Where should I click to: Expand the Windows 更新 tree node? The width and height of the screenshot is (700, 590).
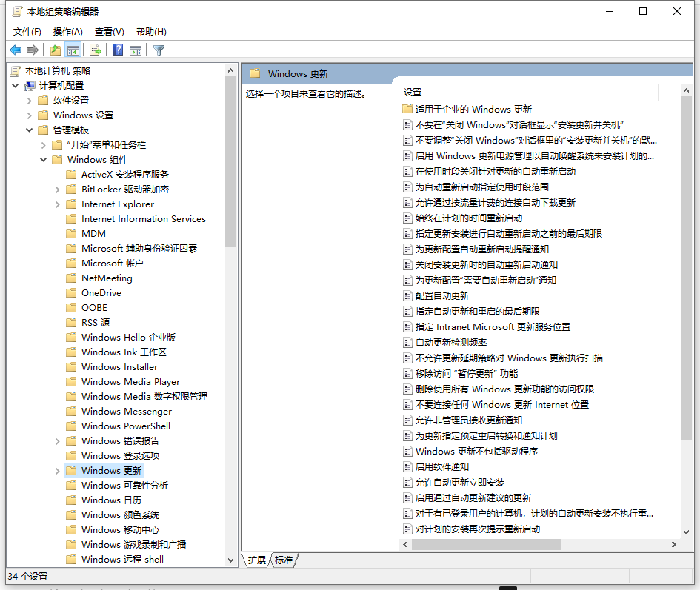57,470
